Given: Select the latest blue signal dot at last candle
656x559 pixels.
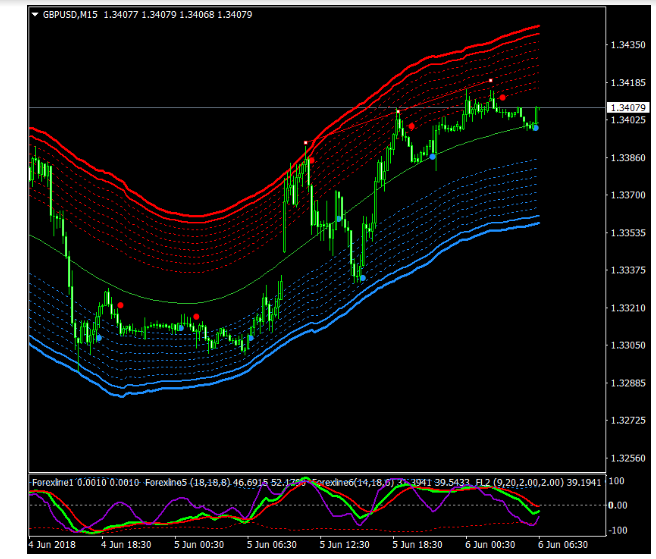Looking at the screenshot, I should tap(536, 128).
